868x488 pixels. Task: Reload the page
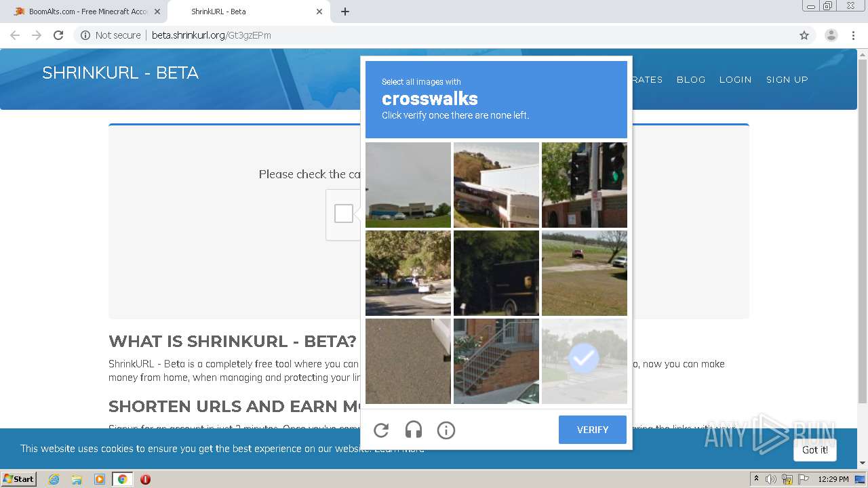pyautogui.click(x=58, y=35)
